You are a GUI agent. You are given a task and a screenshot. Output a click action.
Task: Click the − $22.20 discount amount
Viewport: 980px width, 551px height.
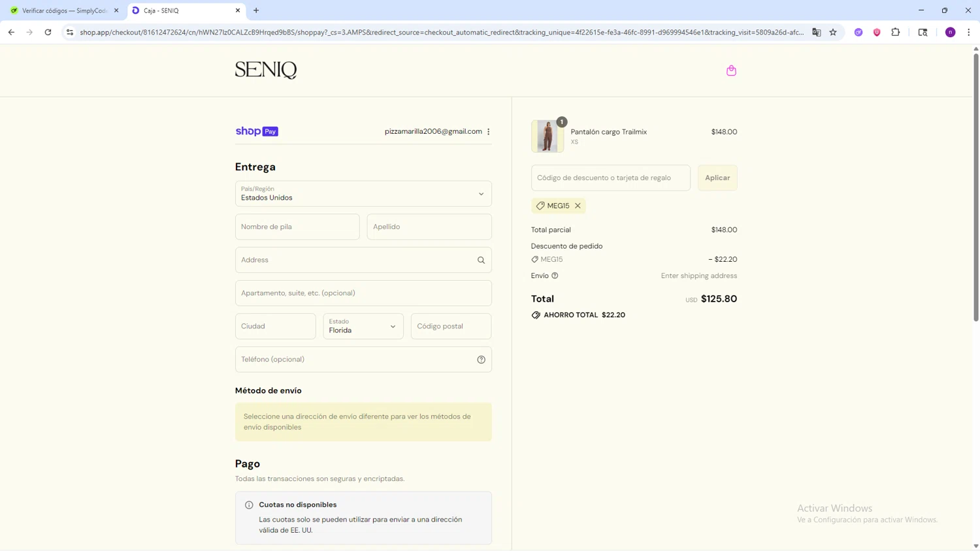[x=723, y=259]
